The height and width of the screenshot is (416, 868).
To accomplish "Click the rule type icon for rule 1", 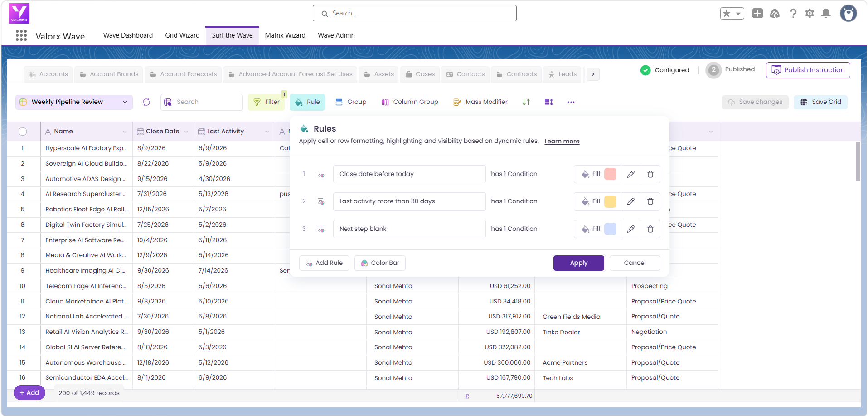I will [321, 174].
